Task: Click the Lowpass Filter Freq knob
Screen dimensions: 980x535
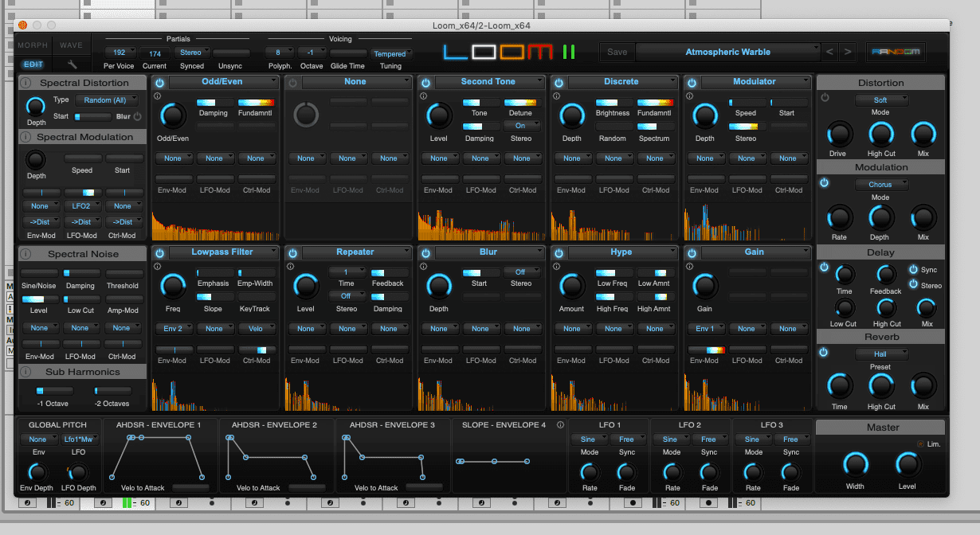Action: [172, 286]
